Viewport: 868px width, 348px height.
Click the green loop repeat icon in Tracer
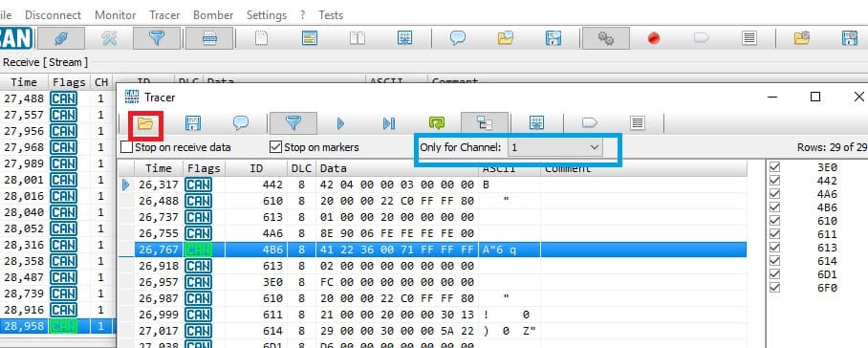pos(437,123)
